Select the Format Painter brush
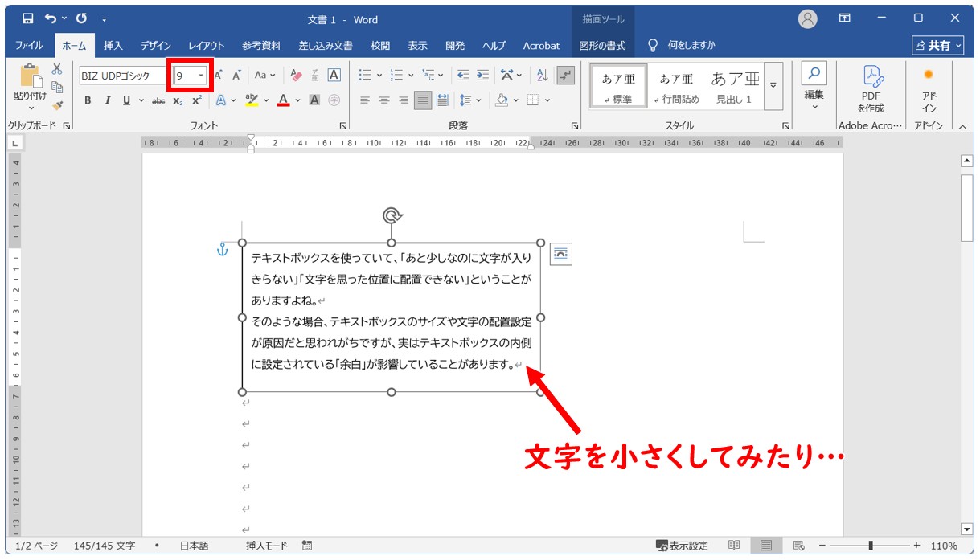 57,105
